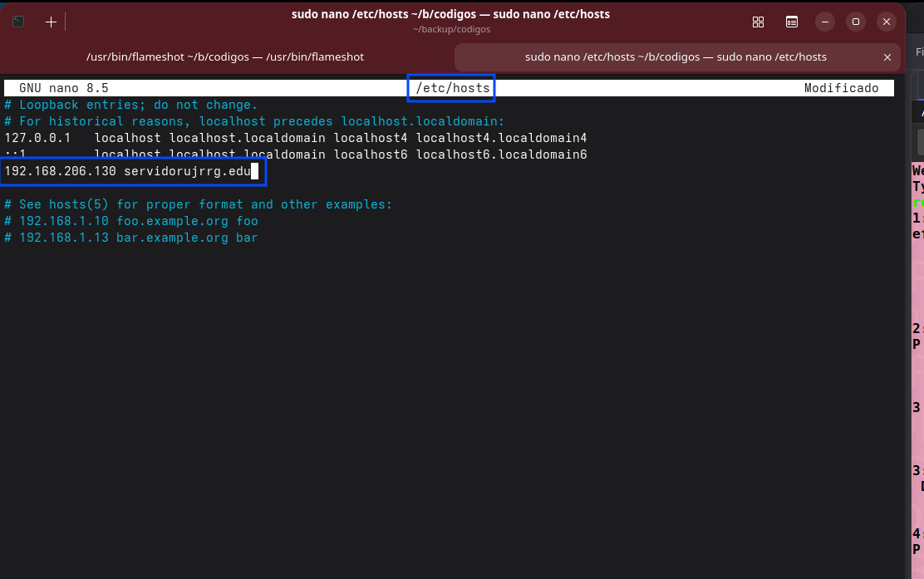The image size is (924, 579).
Task: Click the Modificado status label
Action: (841, 88)
